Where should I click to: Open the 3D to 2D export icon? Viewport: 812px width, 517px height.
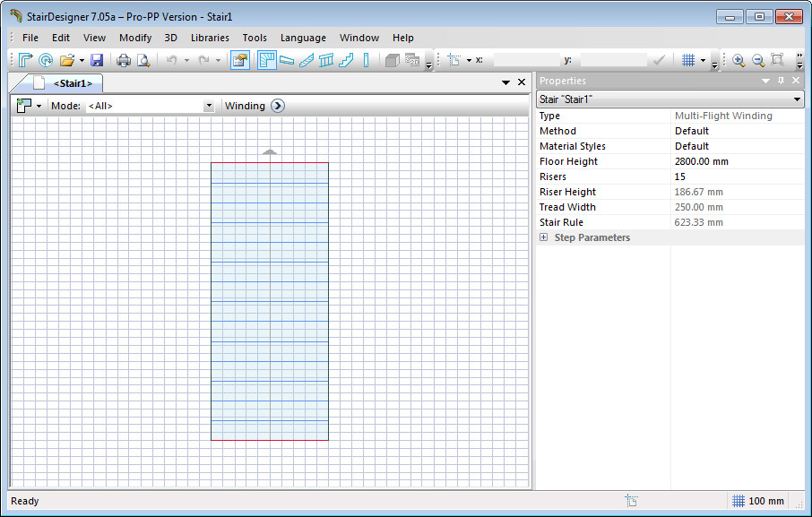tap(412, 60)
